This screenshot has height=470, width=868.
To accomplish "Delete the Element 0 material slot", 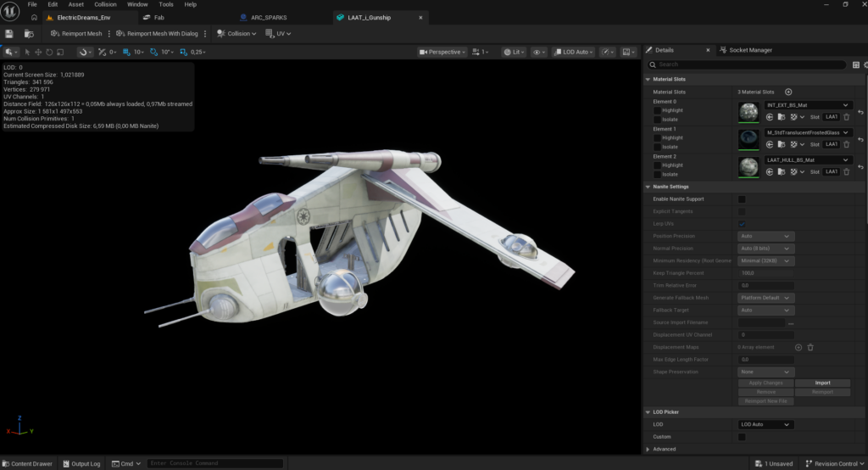I will click(x=847, y=117).
